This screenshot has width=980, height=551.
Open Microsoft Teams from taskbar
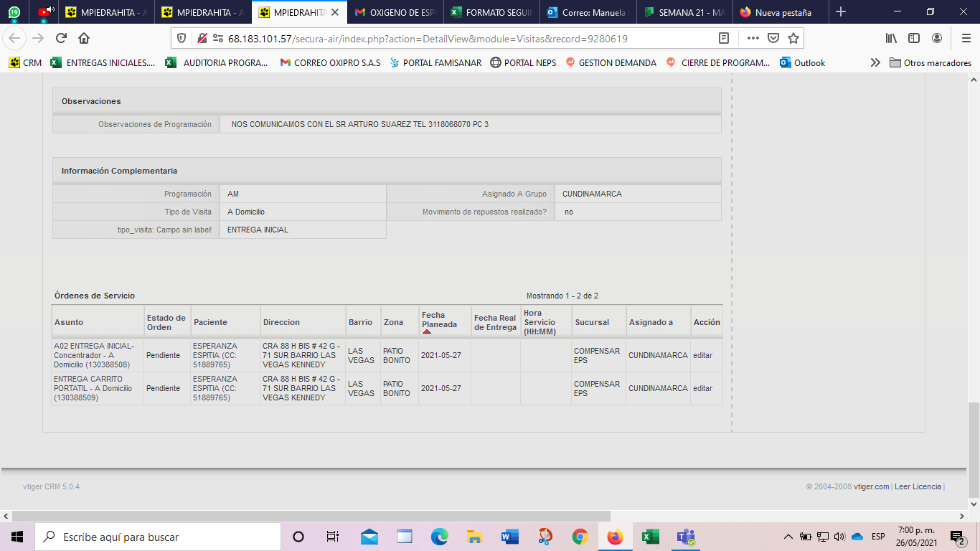click(685, 537)
